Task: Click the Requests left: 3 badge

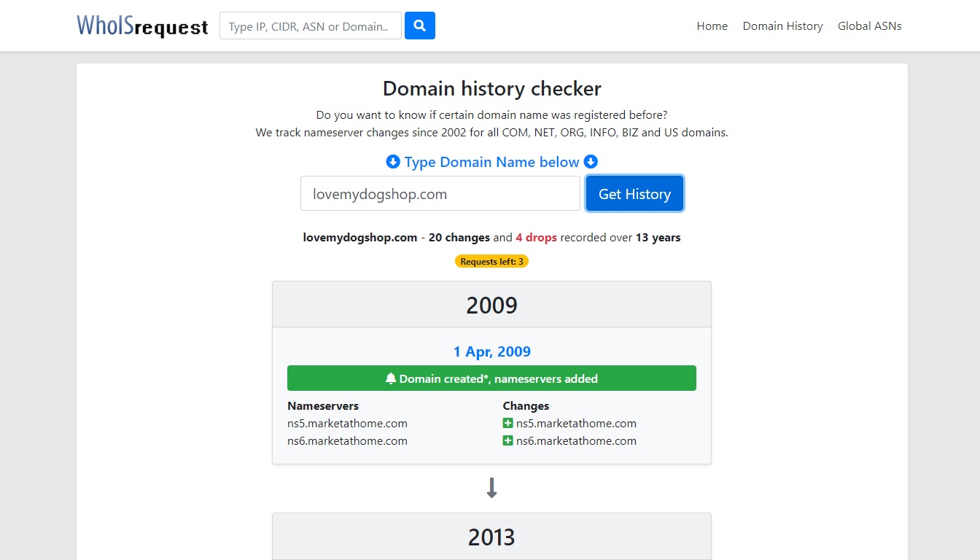Action: point(491,261)
